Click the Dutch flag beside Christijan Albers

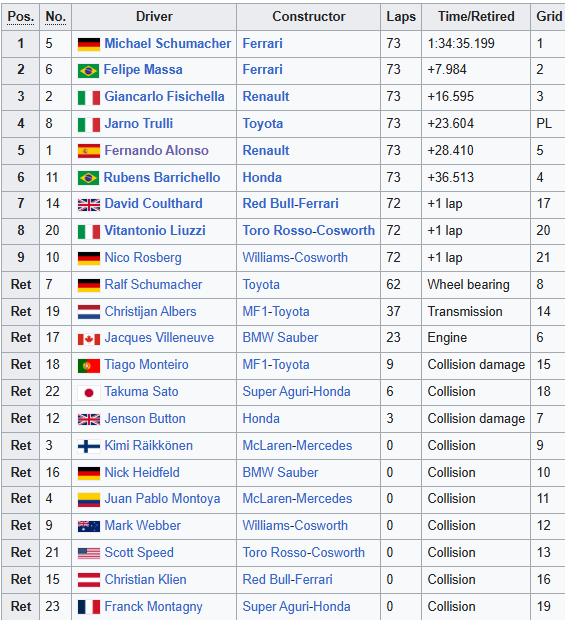[x=89, y=312]
